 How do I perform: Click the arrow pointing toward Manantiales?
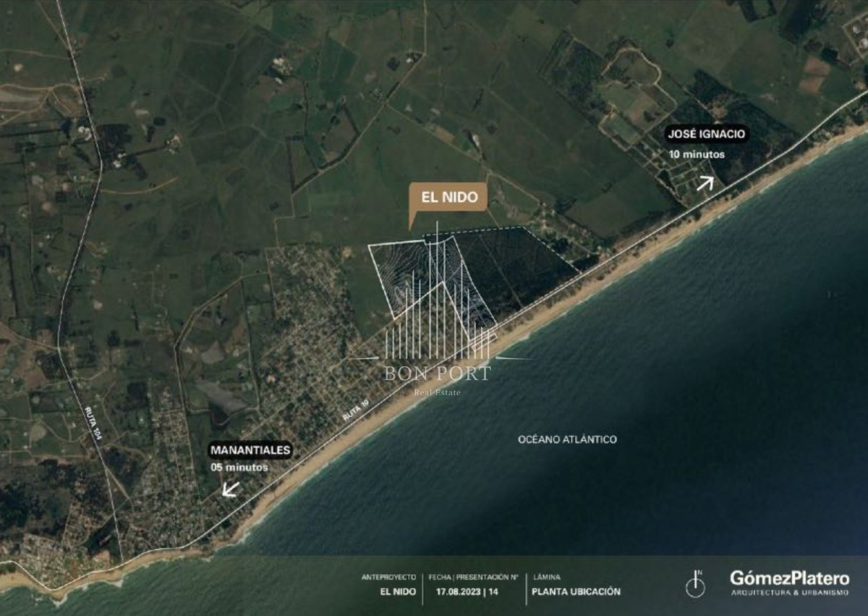(231, 490)
